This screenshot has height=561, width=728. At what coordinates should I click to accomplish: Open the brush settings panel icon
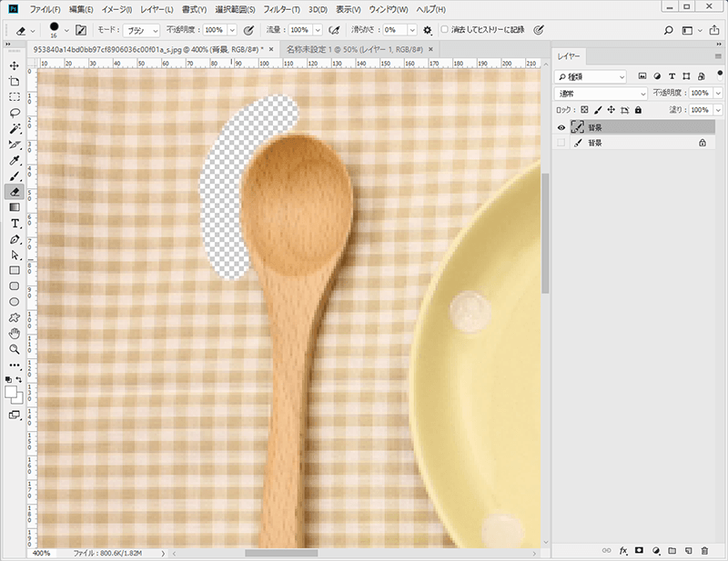coord(81,30)
